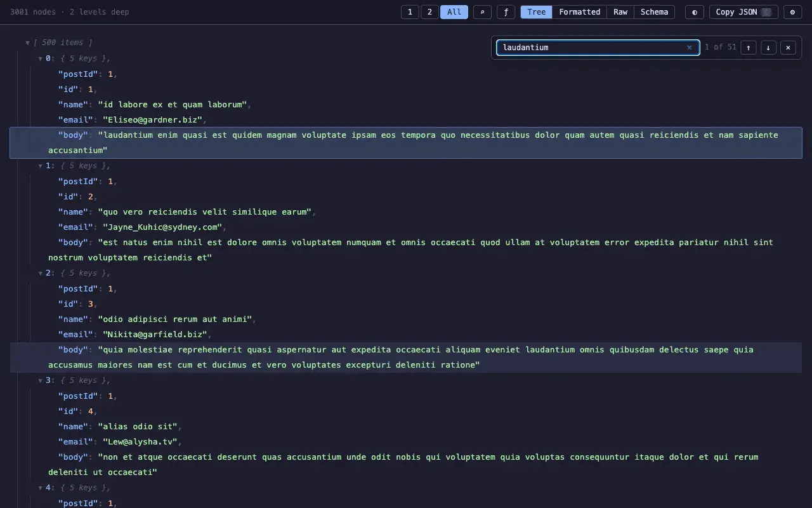812x508 pixels.
Task: Go to the previous search match arrow
Action: [749, 48]
